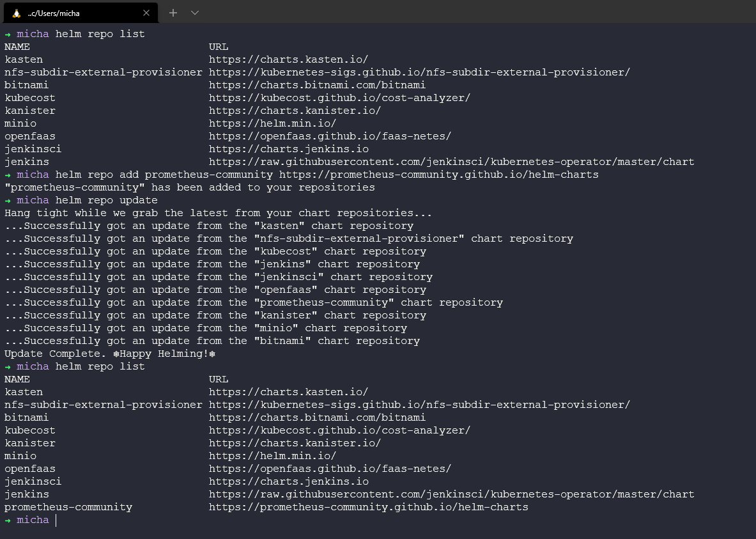This screenshot has height=539, width=756.
Task: Open the charts.bitnami.com link in the final list
Action: (x=317, y=418)
